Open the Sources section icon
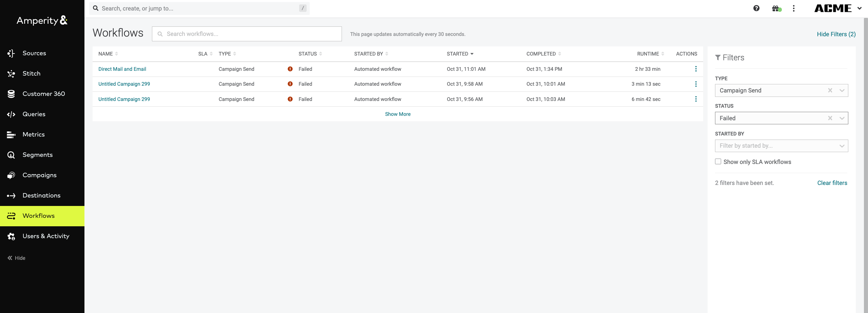 (x=11, y=53)
